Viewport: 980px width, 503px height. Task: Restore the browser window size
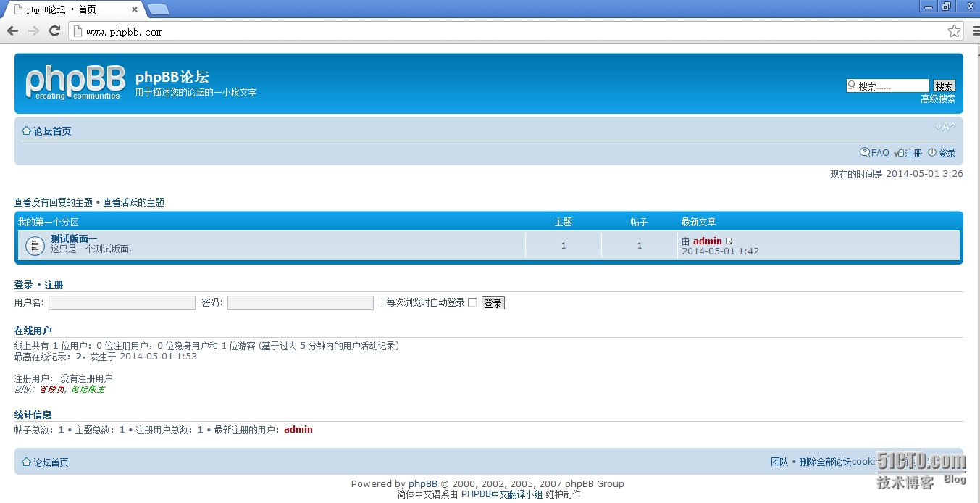click(946, 6)
